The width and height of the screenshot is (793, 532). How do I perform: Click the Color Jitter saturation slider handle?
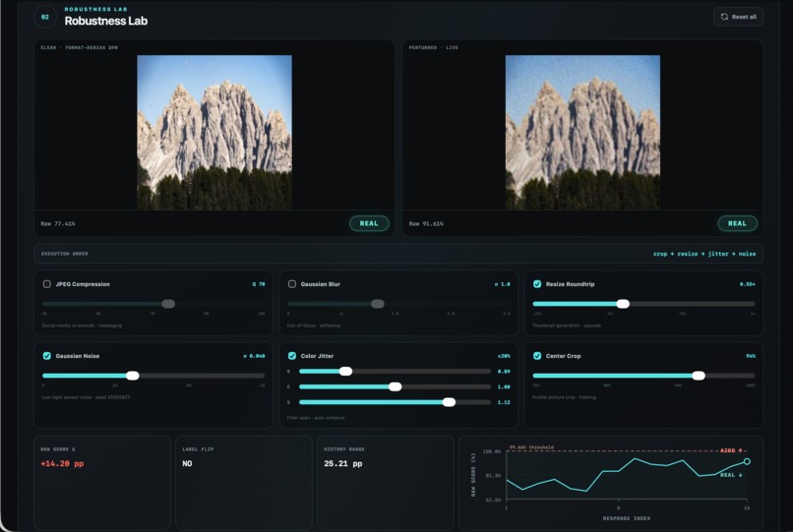(x=449, y=402)
